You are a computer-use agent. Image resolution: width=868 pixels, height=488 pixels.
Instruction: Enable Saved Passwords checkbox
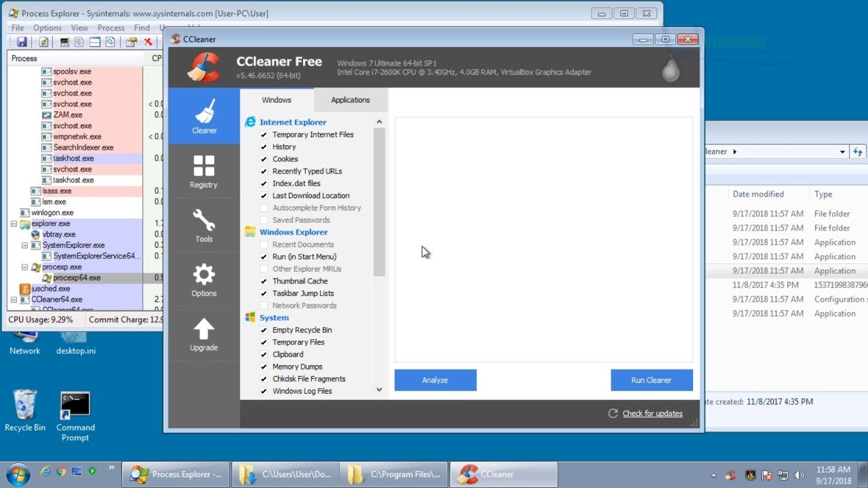(264, 220)
